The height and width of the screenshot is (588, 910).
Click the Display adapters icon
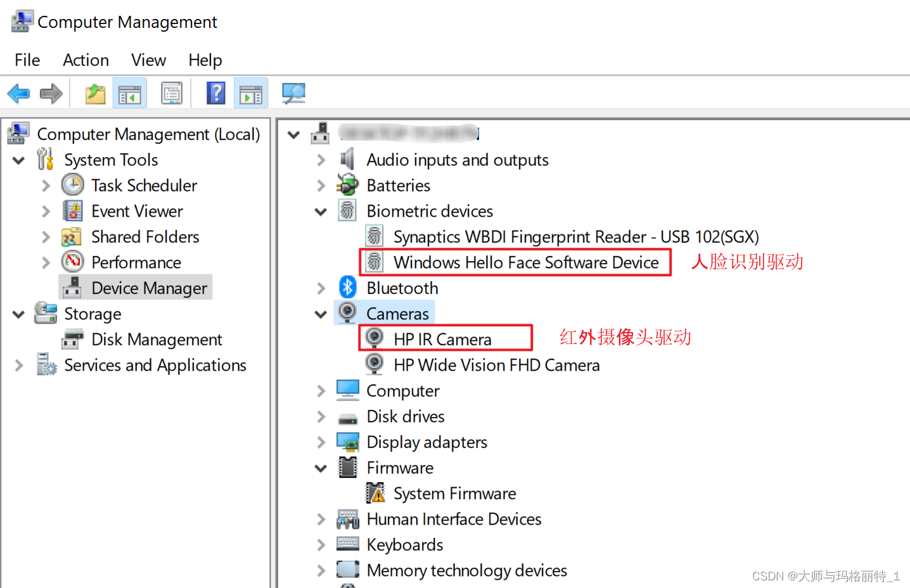[x=348, y=442]
